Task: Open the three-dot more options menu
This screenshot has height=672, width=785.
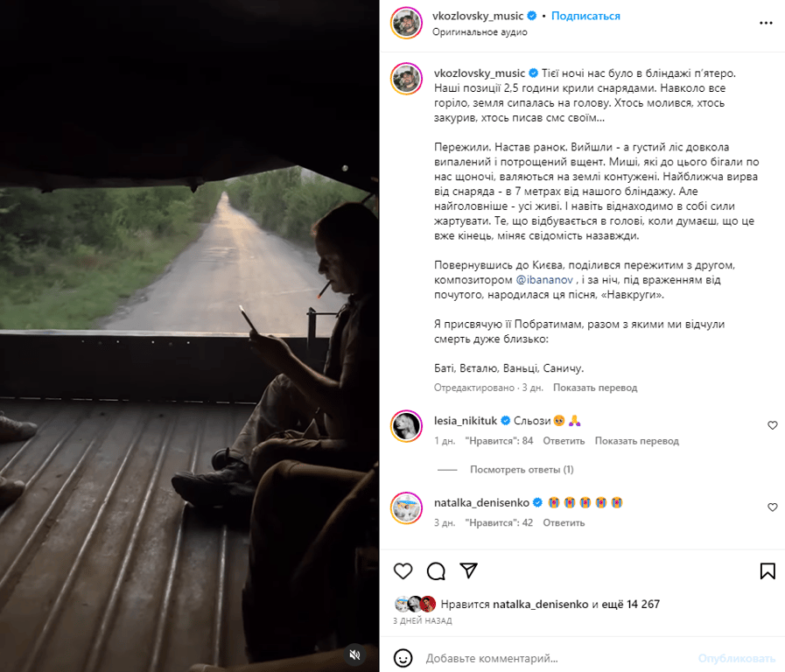Action: (x=766, y=23)
